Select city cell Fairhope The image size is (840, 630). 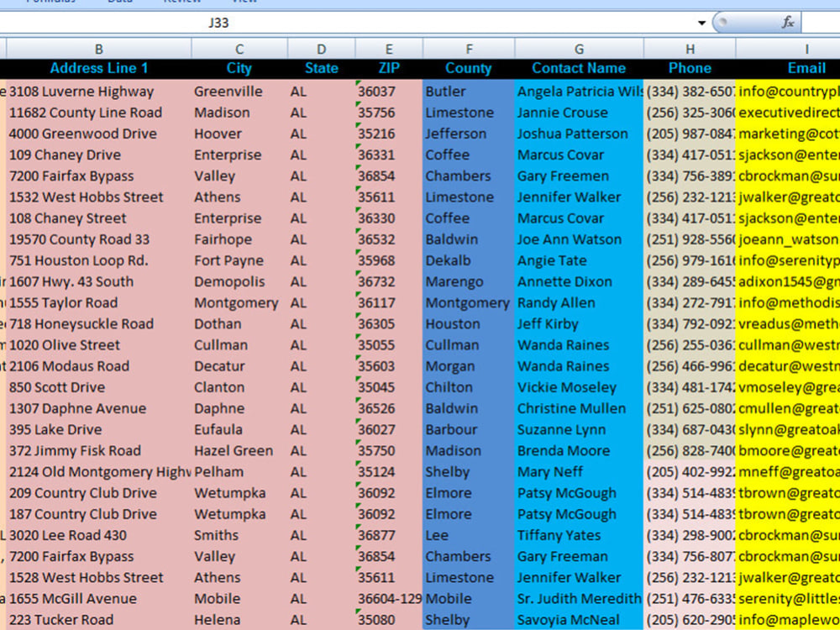pos(239,239)
